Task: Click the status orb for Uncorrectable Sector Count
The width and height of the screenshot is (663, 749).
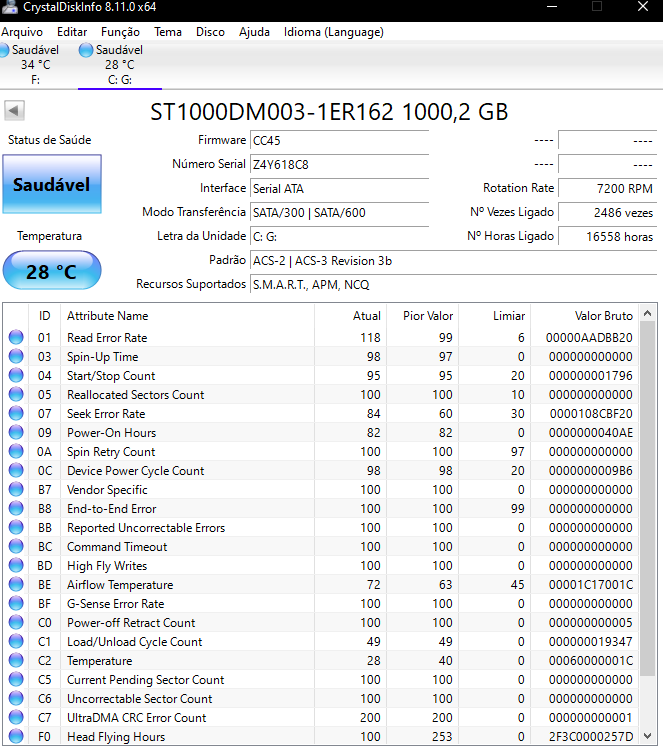Action: tap(16, 698)
